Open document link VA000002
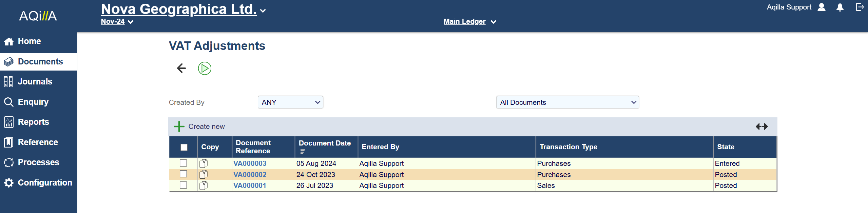The height and width of the screenshot is (213, 868). [250, 175]
